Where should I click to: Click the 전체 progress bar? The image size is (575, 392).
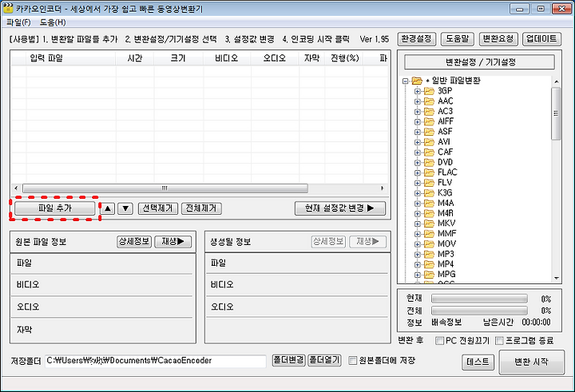pyautogui.click(x=479, y=311)
